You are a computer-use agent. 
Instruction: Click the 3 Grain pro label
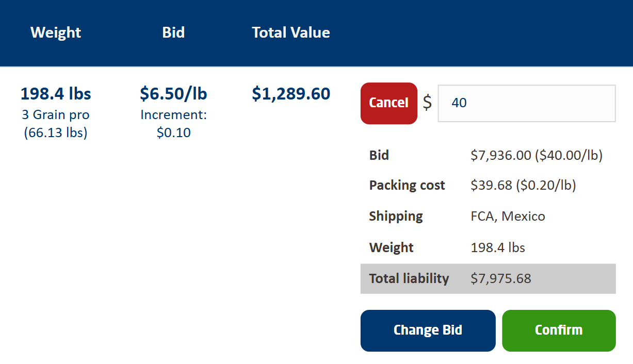point(55,114)
